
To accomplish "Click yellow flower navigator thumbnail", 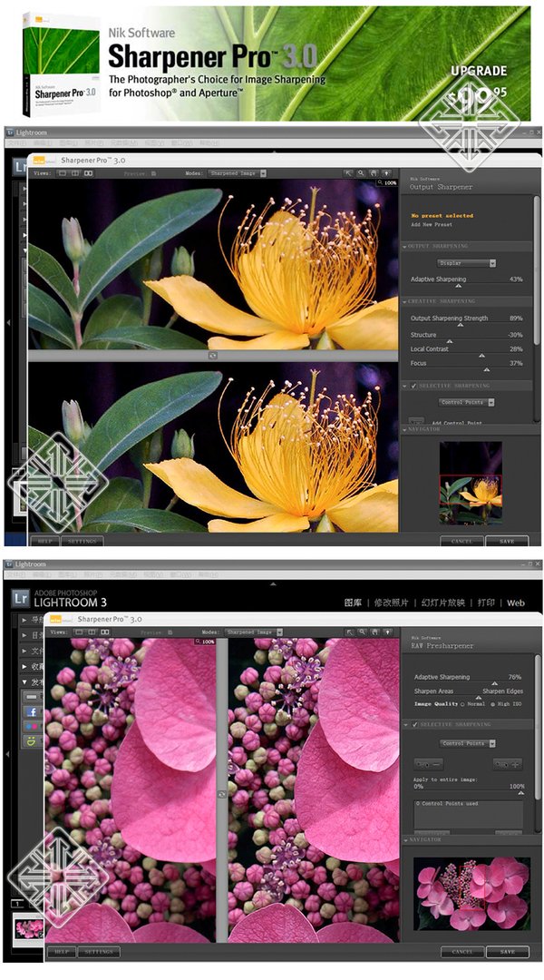I will click(471, 482).
